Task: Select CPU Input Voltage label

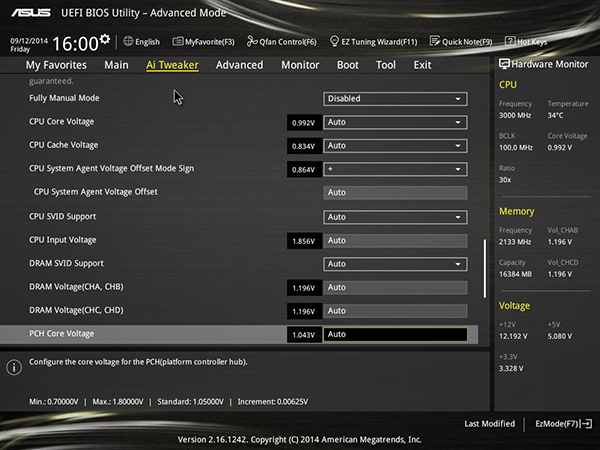Action: point(63,240)
